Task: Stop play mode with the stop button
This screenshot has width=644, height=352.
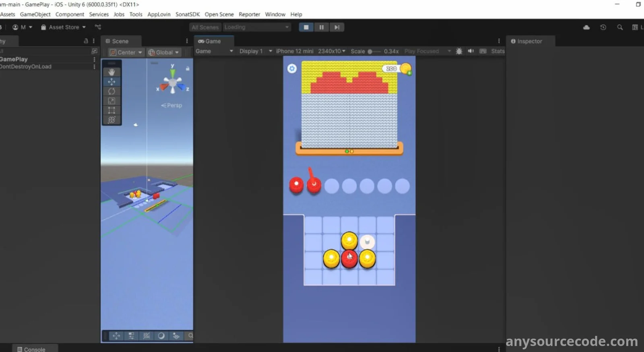Action: pos(306,27)
